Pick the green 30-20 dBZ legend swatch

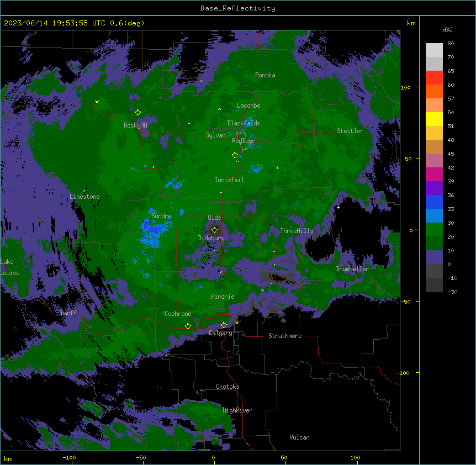pyautogui.click(x=434, y=230)
